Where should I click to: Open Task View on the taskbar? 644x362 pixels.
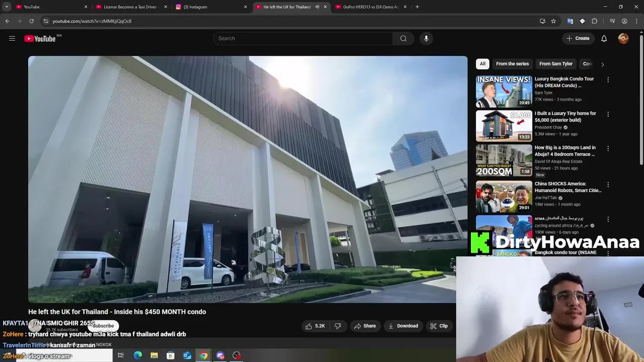point(121,355)
